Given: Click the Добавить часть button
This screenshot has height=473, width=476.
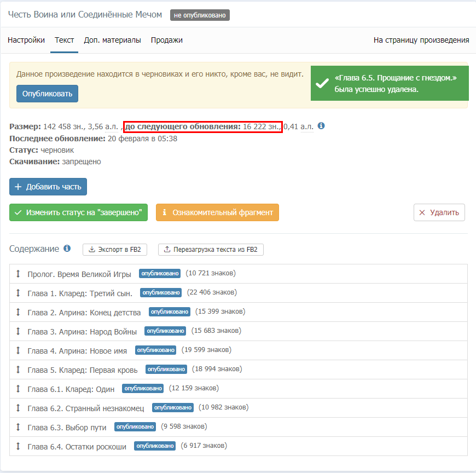Looking at the screenshot, I should (x=48, y=187).
